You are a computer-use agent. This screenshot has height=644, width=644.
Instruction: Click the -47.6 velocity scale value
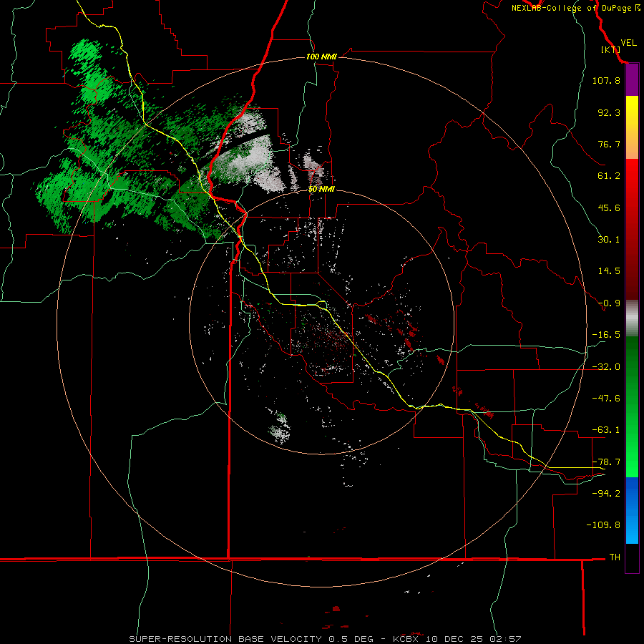(606, 399)
